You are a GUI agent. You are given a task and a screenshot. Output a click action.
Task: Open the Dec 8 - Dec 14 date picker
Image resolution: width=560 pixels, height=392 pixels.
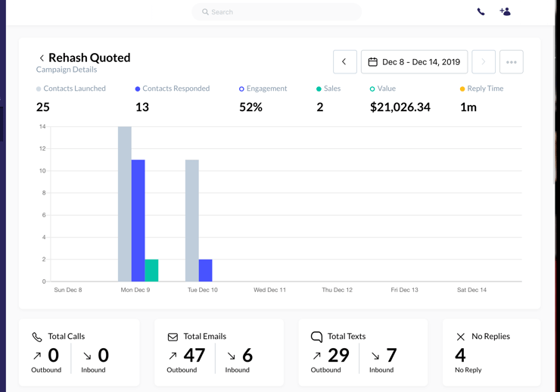pyautogui.click(x=414, y=62)
